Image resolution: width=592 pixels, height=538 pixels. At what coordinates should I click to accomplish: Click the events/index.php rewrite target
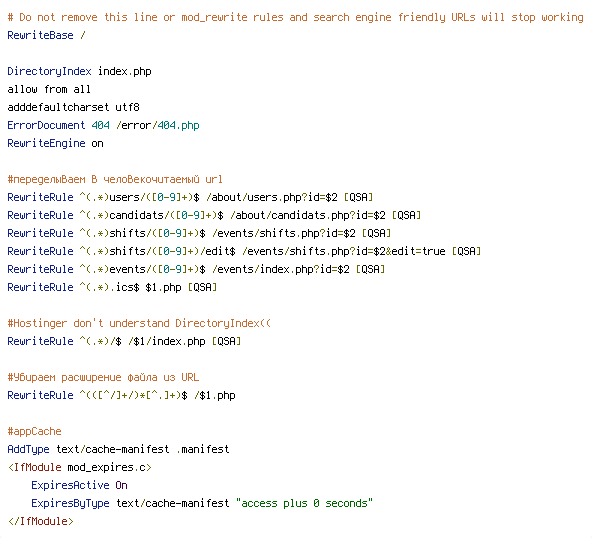(281, 269)
